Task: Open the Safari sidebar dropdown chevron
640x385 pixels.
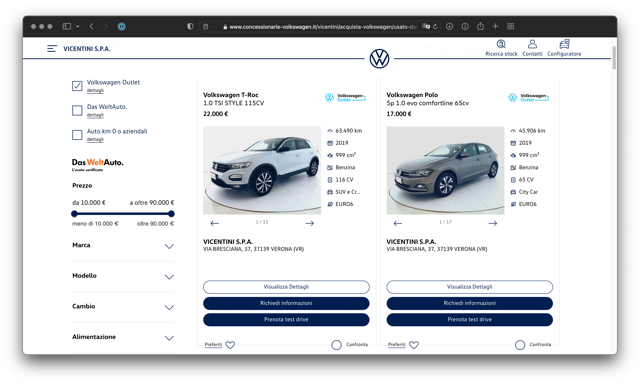Action: tap(78, 27)
